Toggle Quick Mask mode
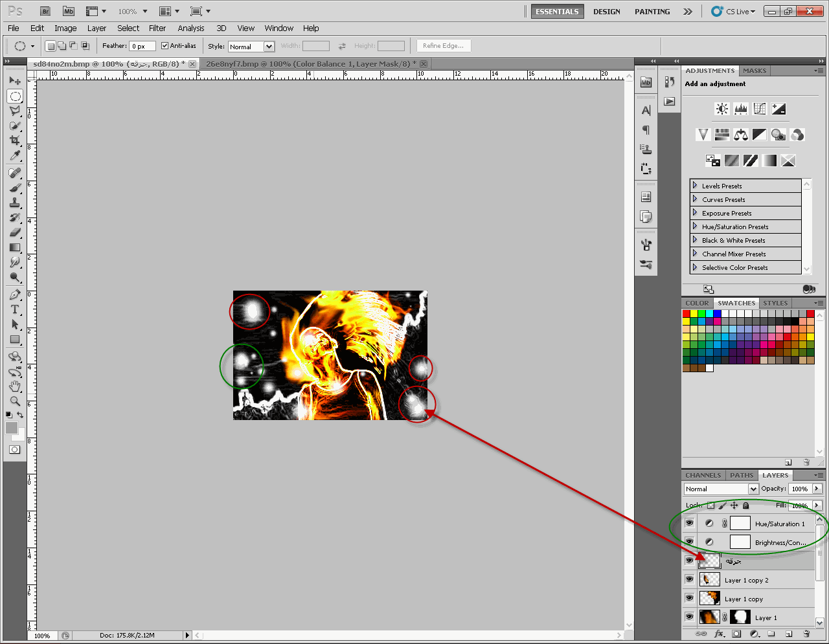 (15, 450)
